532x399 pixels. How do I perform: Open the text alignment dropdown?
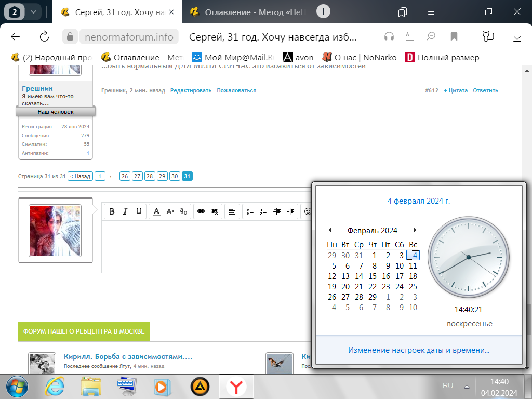coord(232,211)
